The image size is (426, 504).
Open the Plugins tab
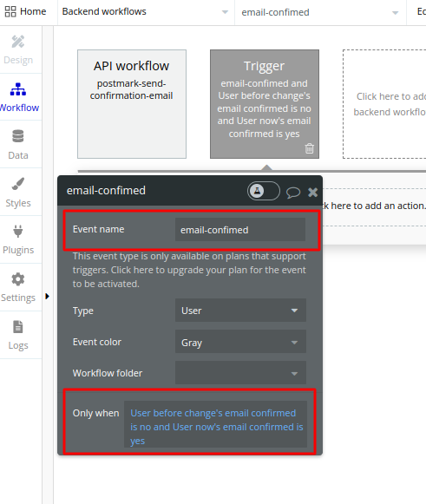pyautogui.click(x=18, y=239)
